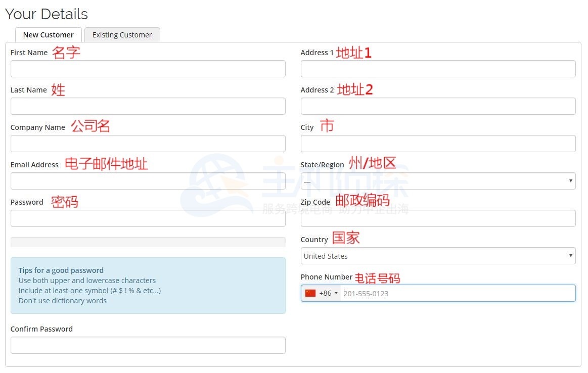Viewport: 588px width, 373px height.
Task: Click the 'Include at least one symbol' tip text
Action: 89,291
